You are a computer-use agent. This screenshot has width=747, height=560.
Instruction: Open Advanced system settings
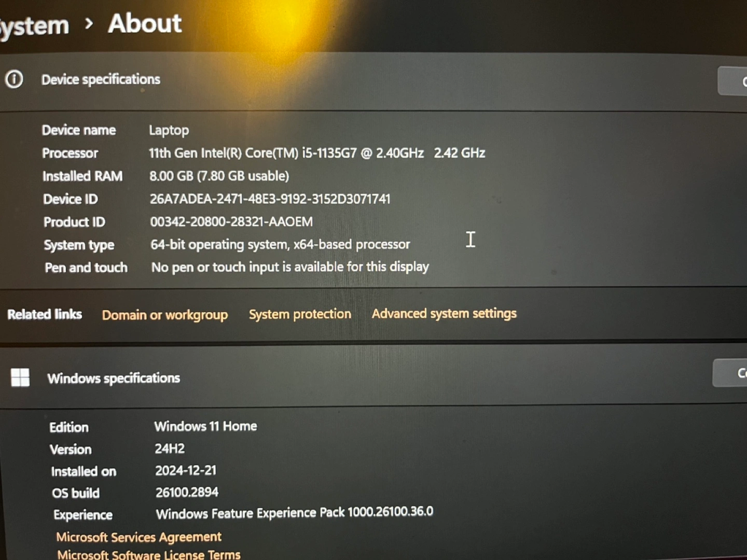[444, 314]
